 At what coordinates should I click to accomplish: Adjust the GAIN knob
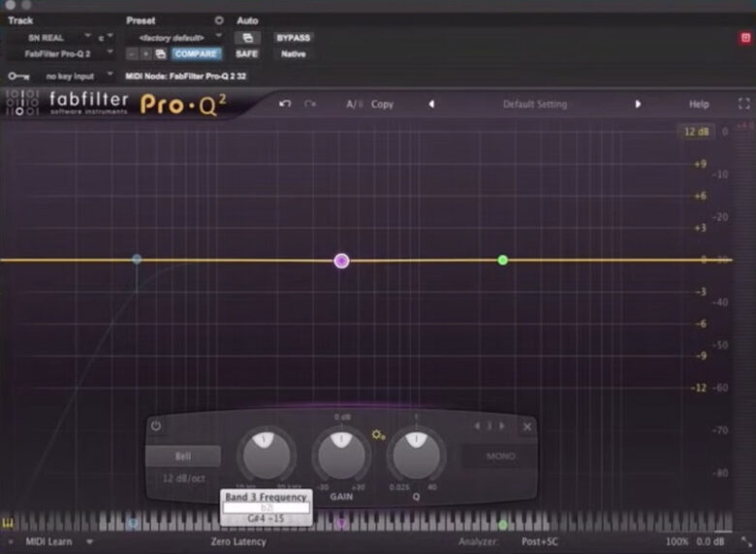341,455
